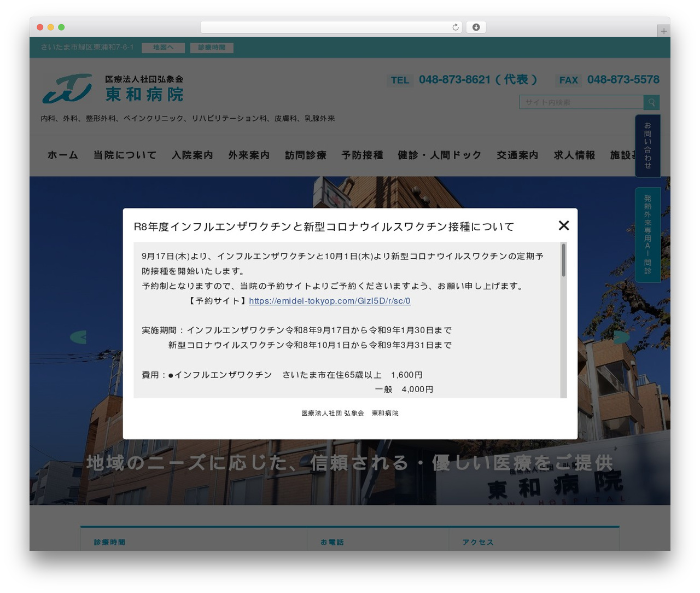Click the text 一般 4,000円
This screenshot has height=593, width=700.
[404, 389]
